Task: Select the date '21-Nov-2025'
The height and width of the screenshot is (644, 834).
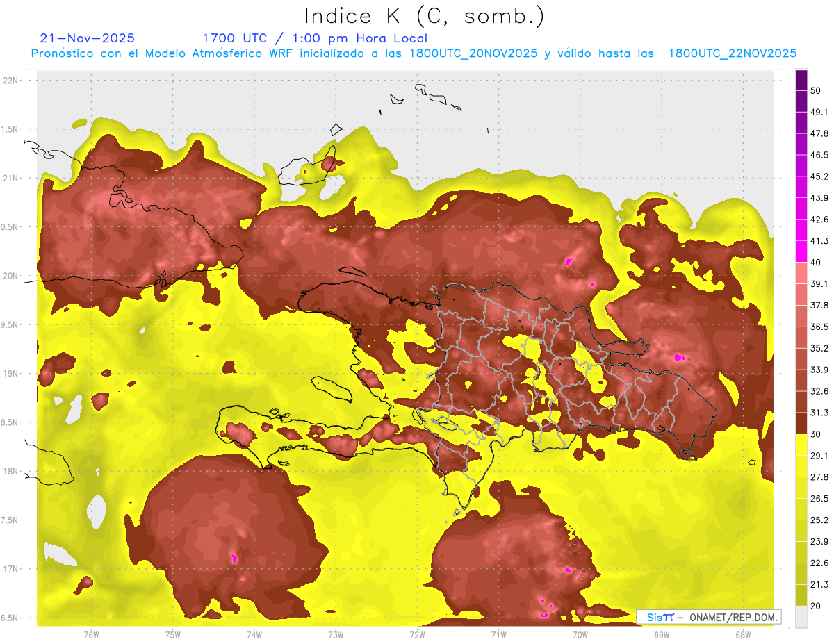Action: tap(88, 38)
